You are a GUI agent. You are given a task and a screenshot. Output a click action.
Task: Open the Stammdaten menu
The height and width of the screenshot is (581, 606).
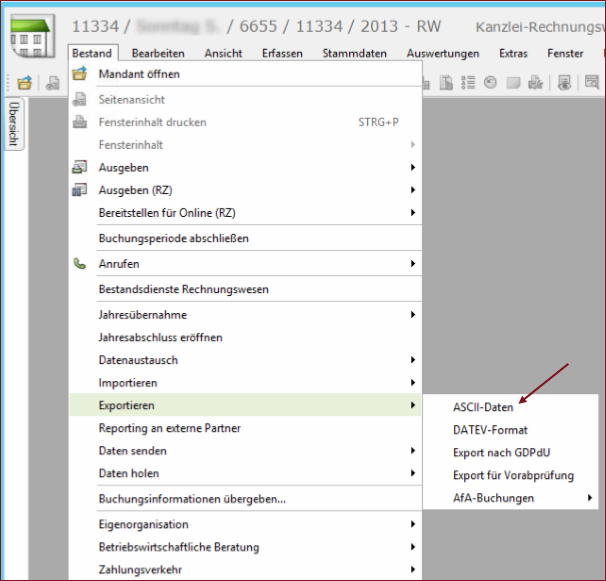(x=356, y=53)
